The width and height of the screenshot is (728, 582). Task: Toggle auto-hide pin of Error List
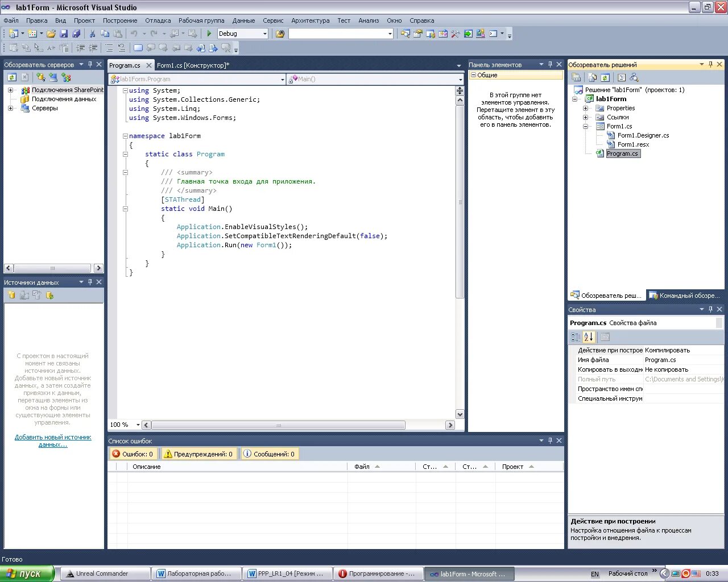coord(550,440)
